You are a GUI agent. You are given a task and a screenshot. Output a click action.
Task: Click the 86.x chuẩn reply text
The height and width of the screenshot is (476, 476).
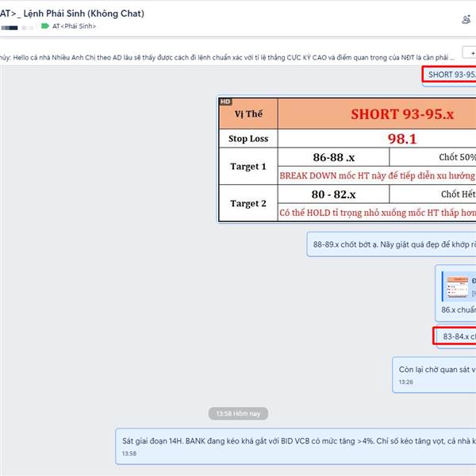click(x=459, y=309)
